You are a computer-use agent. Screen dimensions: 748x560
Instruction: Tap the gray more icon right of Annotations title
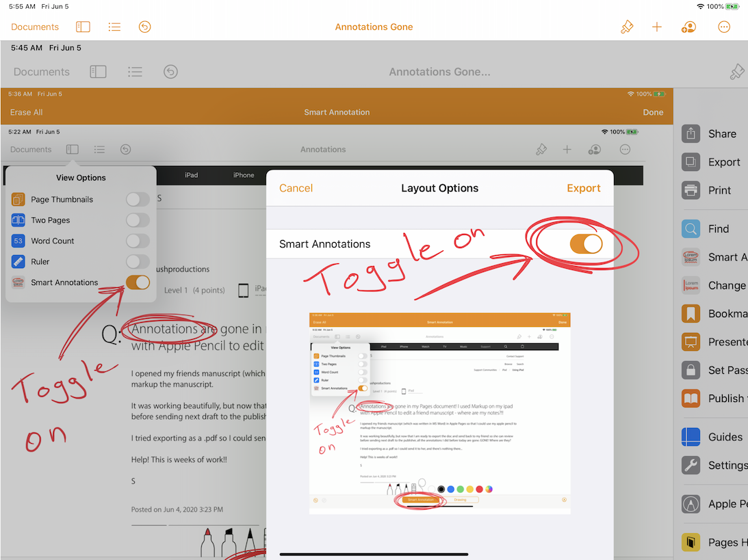(x=625, y=150)
